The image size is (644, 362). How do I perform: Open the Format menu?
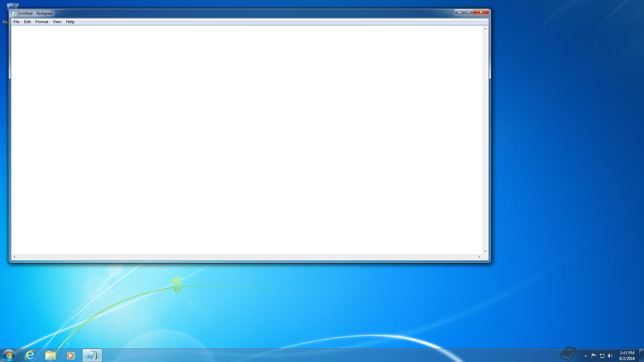(x=42, y=22)
